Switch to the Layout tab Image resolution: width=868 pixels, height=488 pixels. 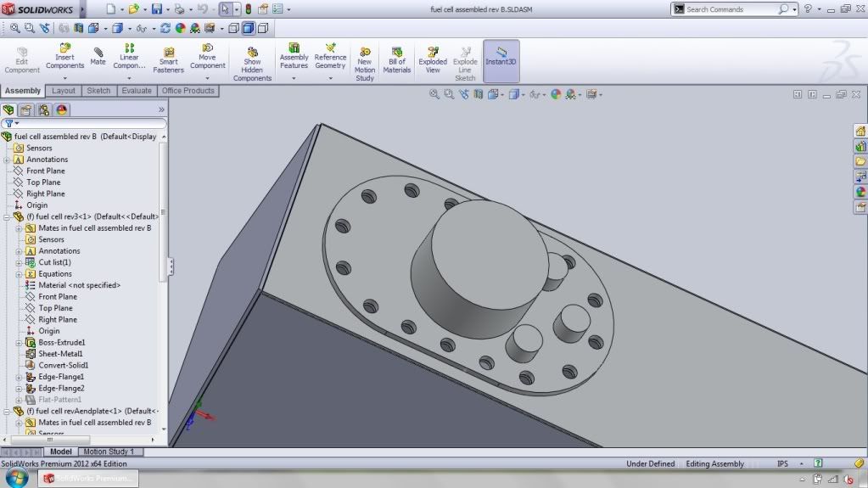tap(64, 91)
